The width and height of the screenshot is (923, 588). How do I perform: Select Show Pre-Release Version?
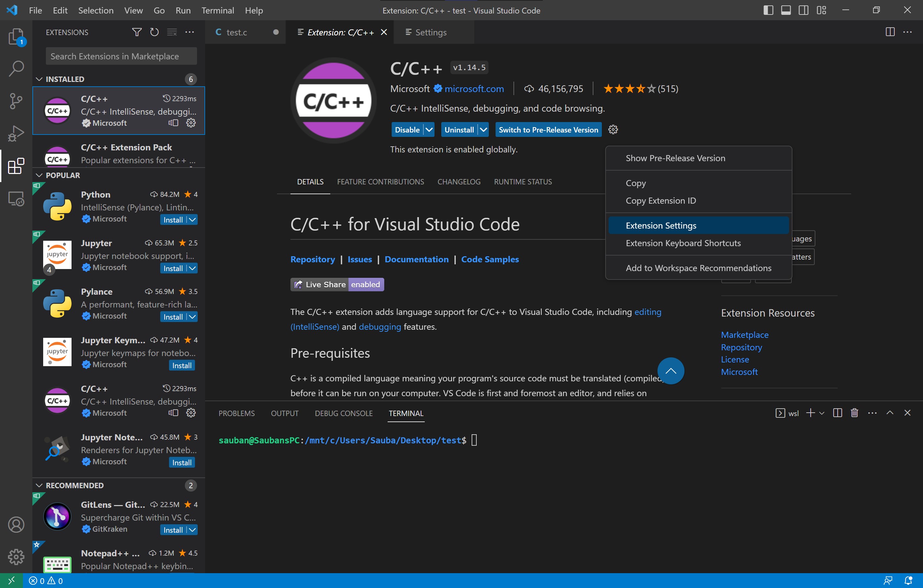(698, 158)
